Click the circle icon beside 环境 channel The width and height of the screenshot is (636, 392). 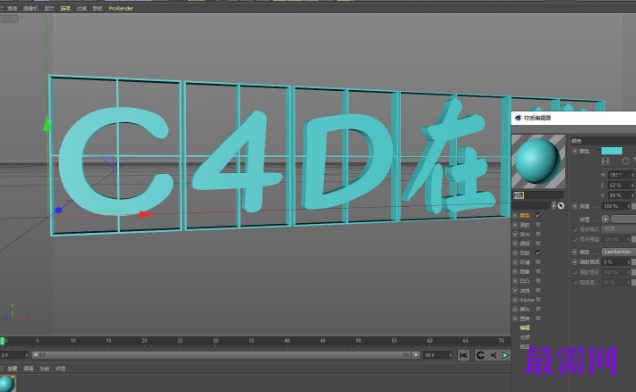(515, 262)
